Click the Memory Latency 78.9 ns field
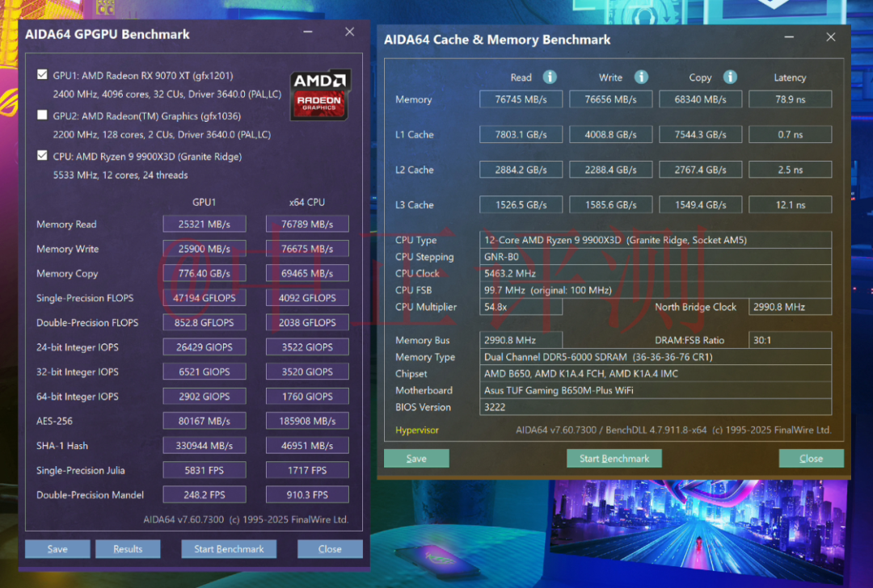This screenshot has height=588, width=873. 791,99
